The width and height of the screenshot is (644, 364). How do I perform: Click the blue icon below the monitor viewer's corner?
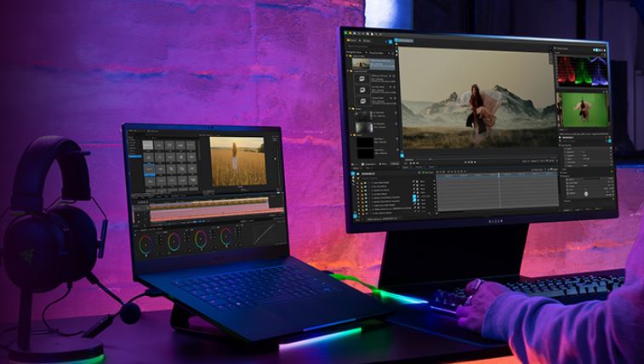[402, 156]
